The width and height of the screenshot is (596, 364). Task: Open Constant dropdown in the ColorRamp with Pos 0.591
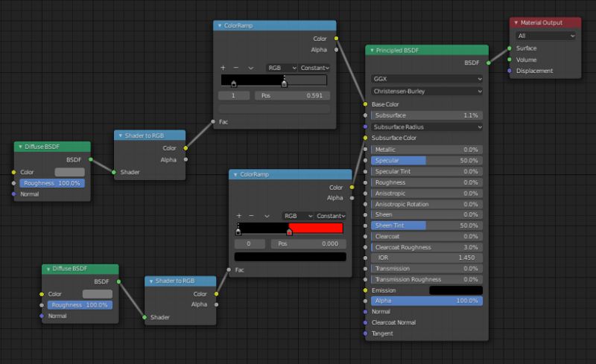[314, 68]
